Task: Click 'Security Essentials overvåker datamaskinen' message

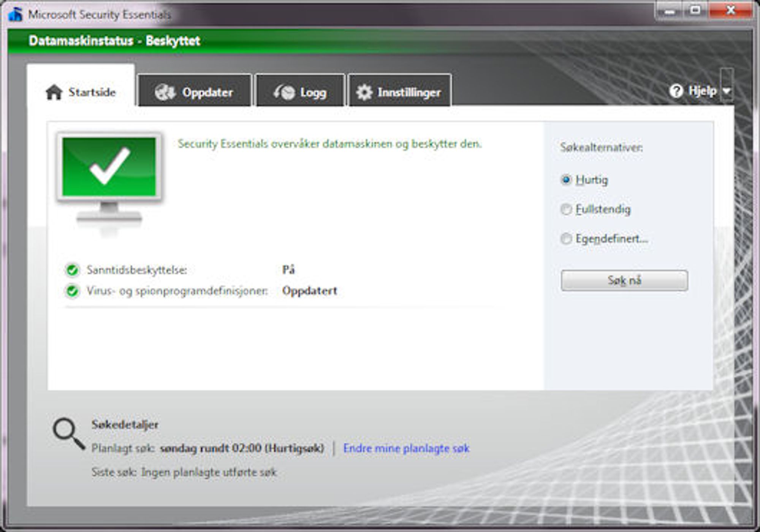Action: pos(329,144)
